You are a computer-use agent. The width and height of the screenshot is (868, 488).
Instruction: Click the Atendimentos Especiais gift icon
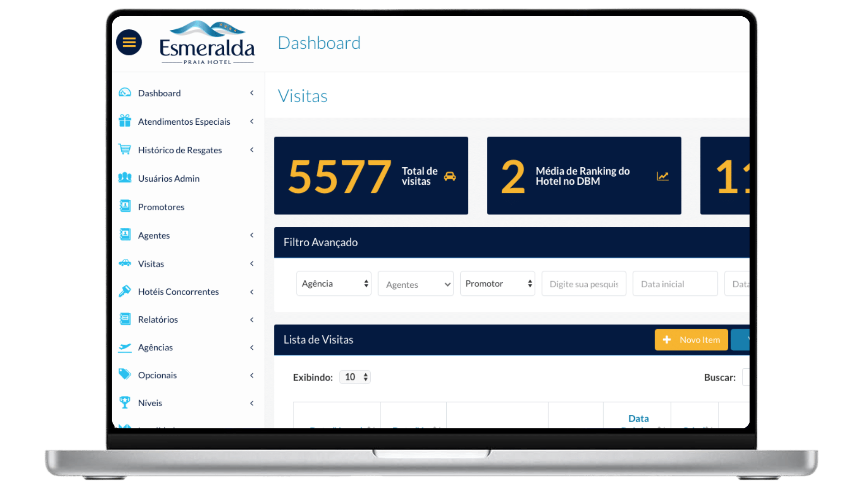coord(125,121)
